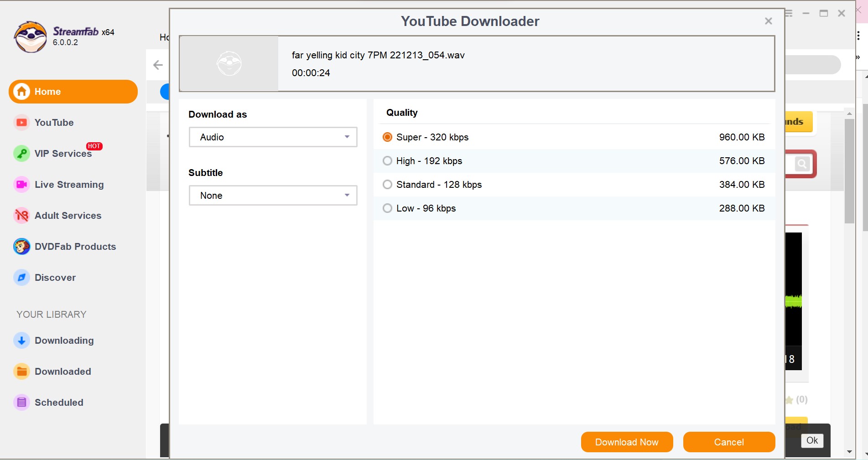Screen dimensions: 868x460
Task: Select Low - 96 kbps quality
Action: pyautogui.click(x=387, y=208)
